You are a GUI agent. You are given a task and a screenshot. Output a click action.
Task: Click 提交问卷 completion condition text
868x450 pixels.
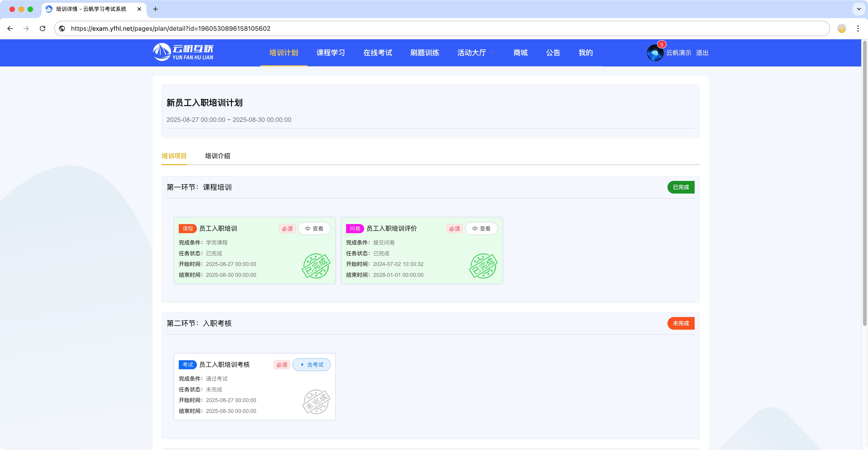point(384,243)
